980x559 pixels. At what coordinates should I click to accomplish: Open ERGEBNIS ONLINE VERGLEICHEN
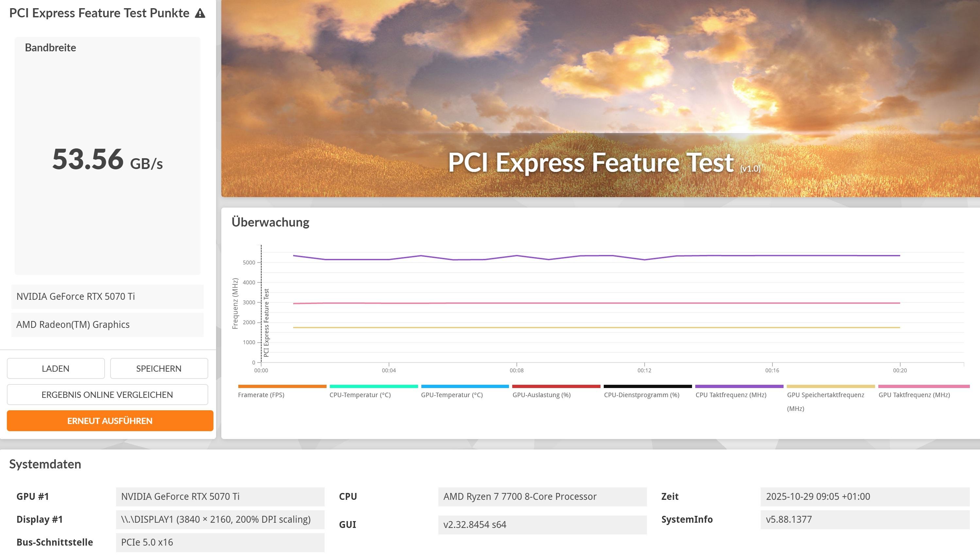107,395
